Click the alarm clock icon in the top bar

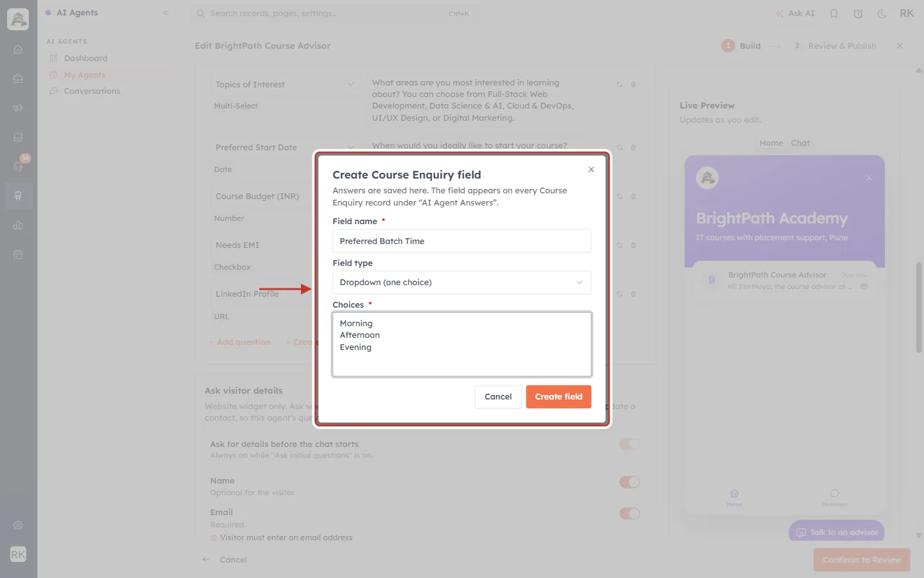(858, 13)
